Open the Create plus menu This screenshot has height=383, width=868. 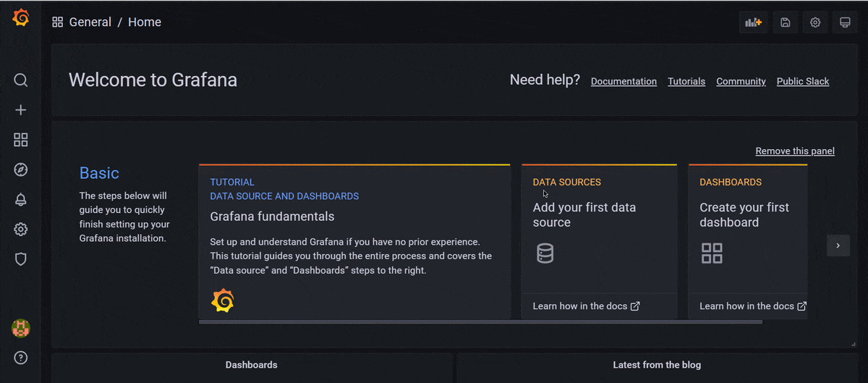(21, 110)
